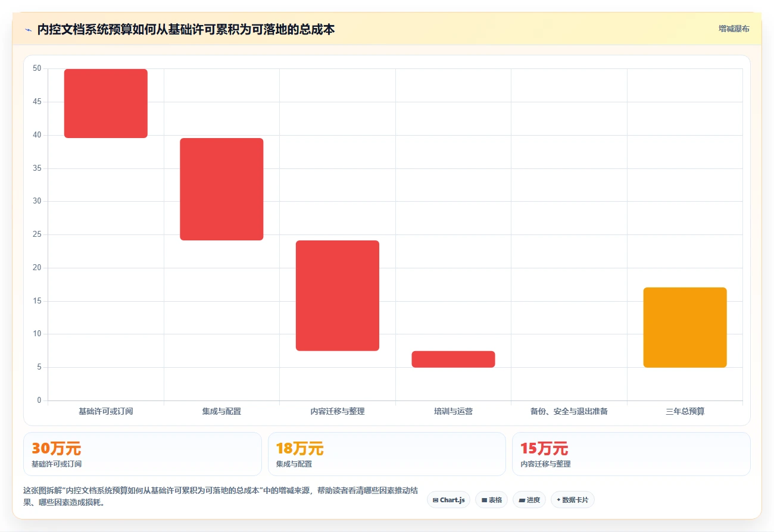
Task: Click the 表格 tag chip
Action: click(x=491, y=500)
